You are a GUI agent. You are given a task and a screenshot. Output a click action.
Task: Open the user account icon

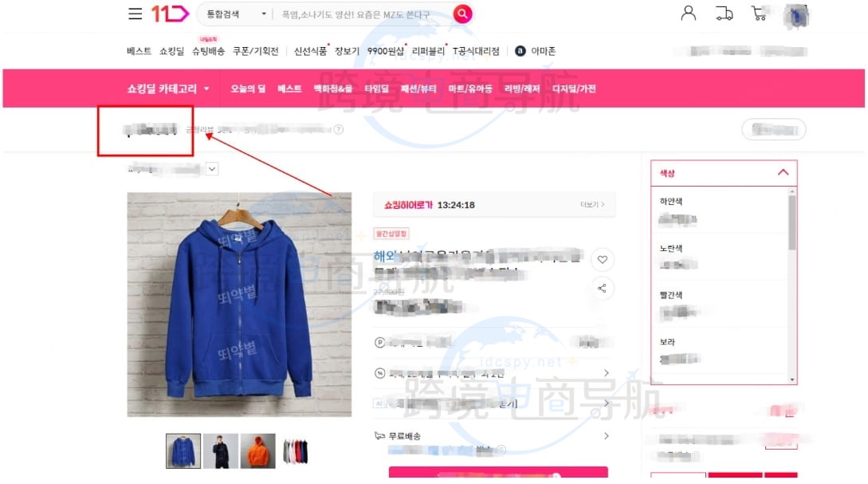point(688,14)
